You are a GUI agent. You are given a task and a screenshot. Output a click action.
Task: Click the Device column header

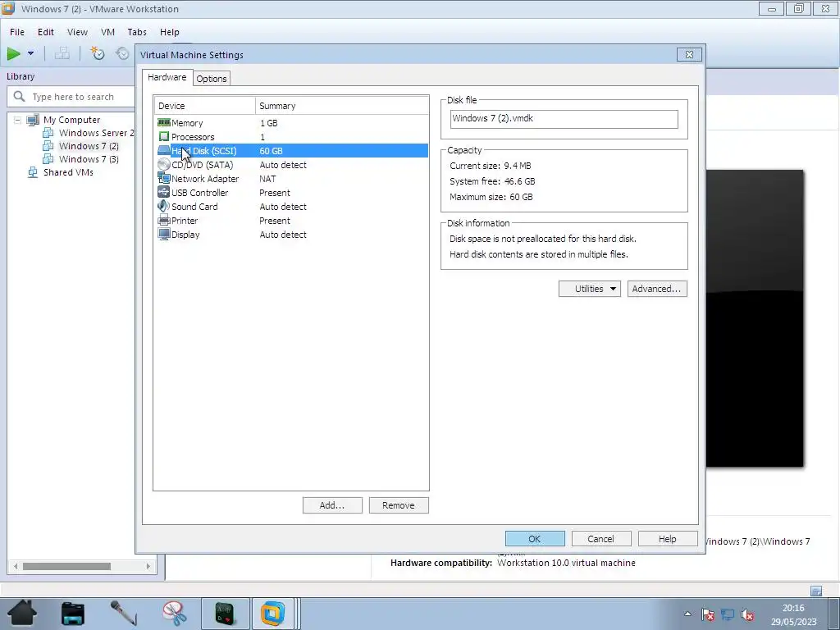point(204,106)
